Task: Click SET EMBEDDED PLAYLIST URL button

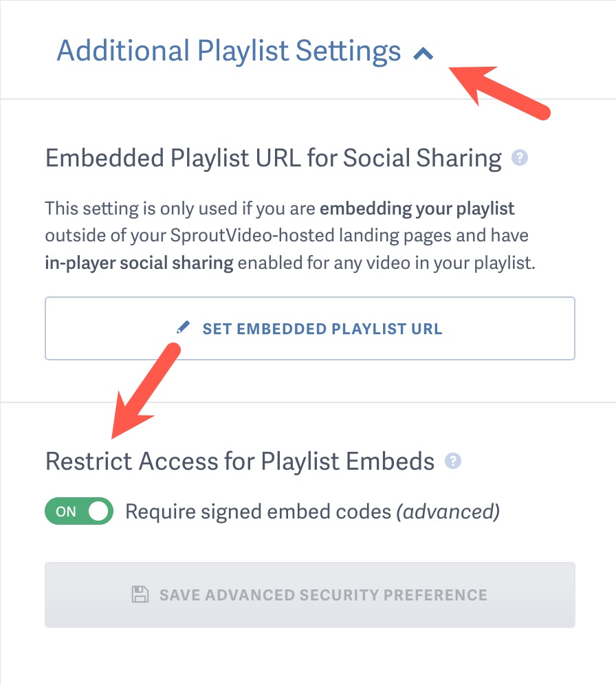Action: (309, 329)
